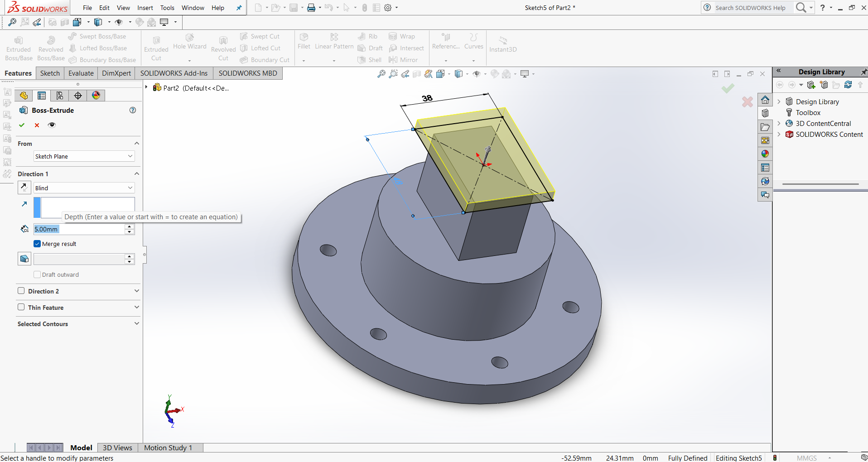
Task: Enable Thin Feature checkbox
Action: (x=21, y=307)
